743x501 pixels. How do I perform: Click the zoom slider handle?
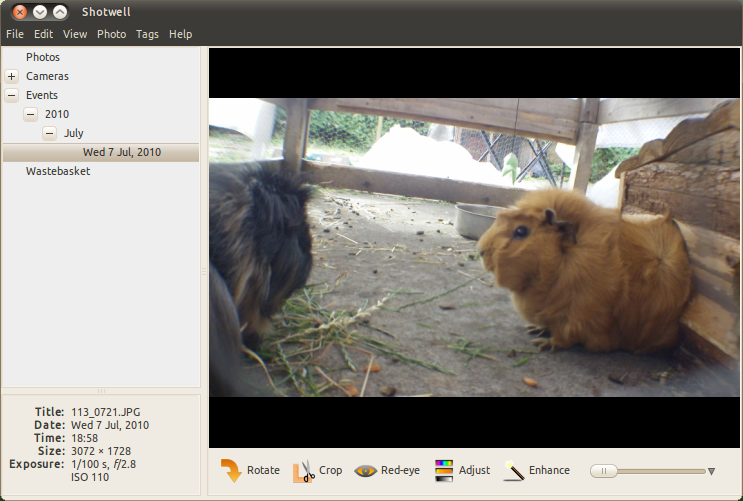click(x=604, y=471)
